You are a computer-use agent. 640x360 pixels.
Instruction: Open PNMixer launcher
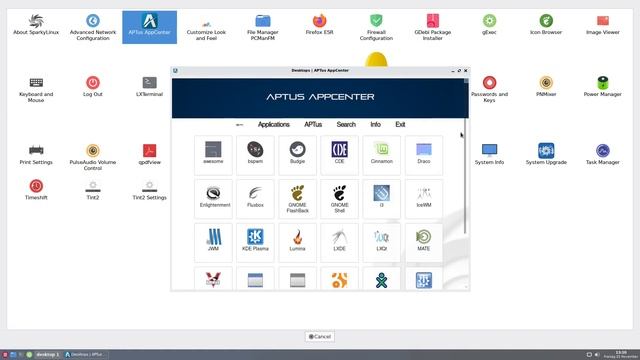click(546, 87)
